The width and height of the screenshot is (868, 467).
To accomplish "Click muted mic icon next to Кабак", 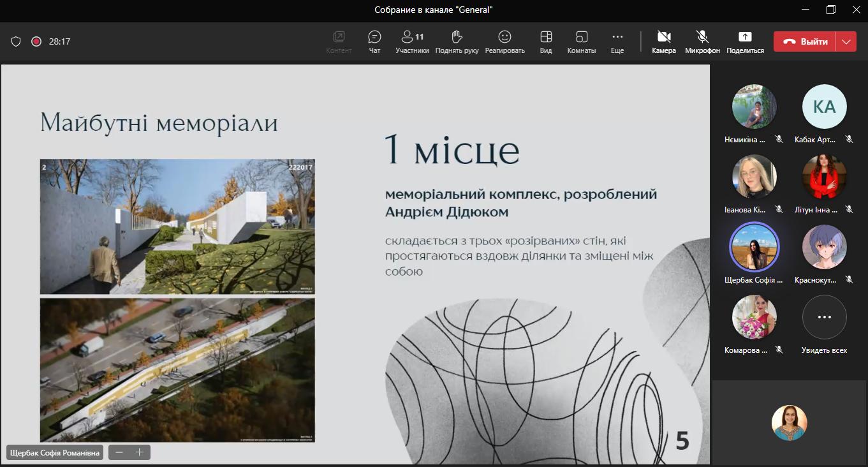I will click(x=849, y=139).
